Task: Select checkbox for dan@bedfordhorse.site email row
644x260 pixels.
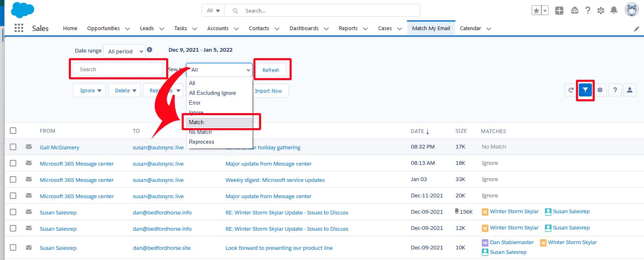Action: [13, 247]
